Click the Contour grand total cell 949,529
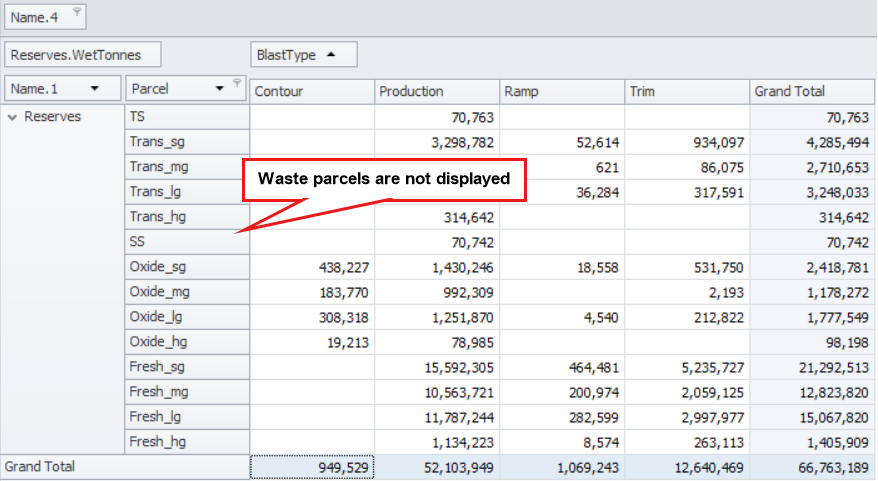The image size is (878, 481). click(311, 467)
